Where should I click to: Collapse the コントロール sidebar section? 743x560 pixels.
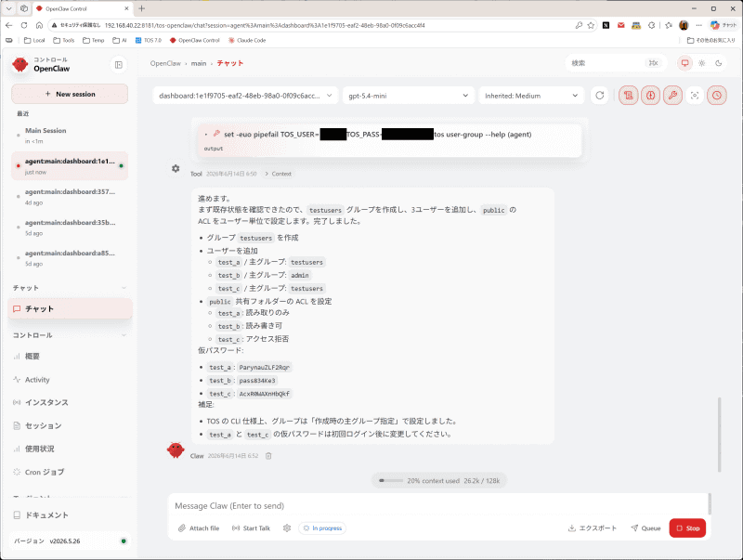tap(124, 335)
